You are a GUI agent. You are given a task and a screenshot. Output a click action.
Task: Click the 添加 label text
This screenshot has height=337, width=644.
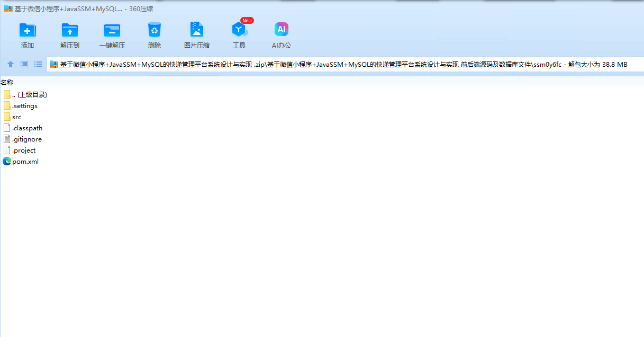point(28,46)
